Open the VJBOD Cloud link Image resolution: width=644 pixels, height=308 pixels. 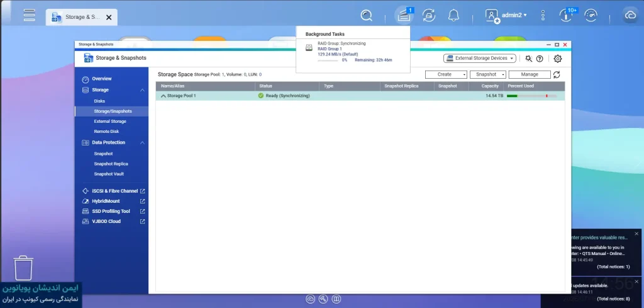(106, 221)
